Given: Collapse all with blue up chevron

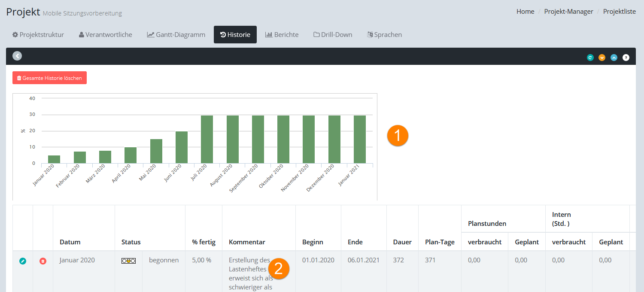Looking at the screenshot, I should tap(614, 58).
